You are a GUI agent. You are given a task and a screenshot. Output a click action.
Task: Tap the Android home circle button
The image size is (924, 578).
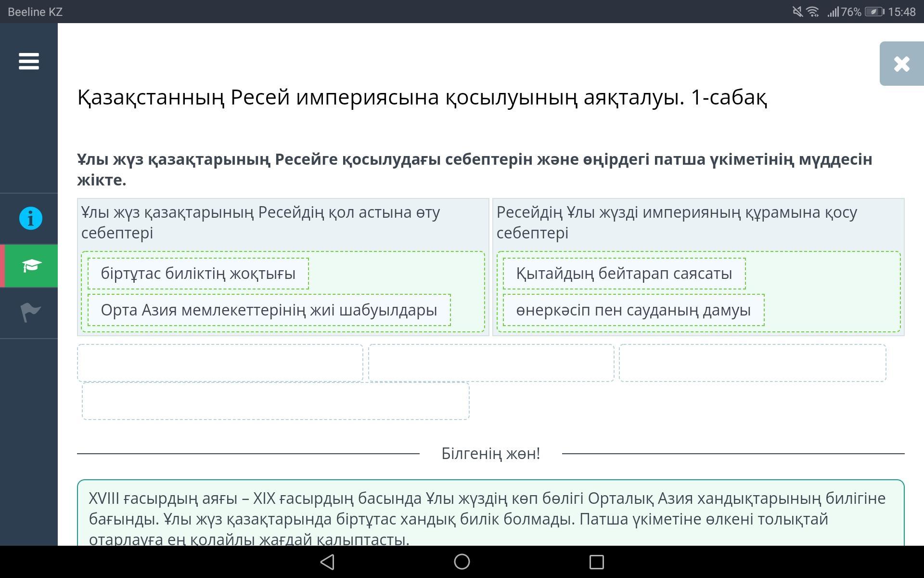pos(462,562)
